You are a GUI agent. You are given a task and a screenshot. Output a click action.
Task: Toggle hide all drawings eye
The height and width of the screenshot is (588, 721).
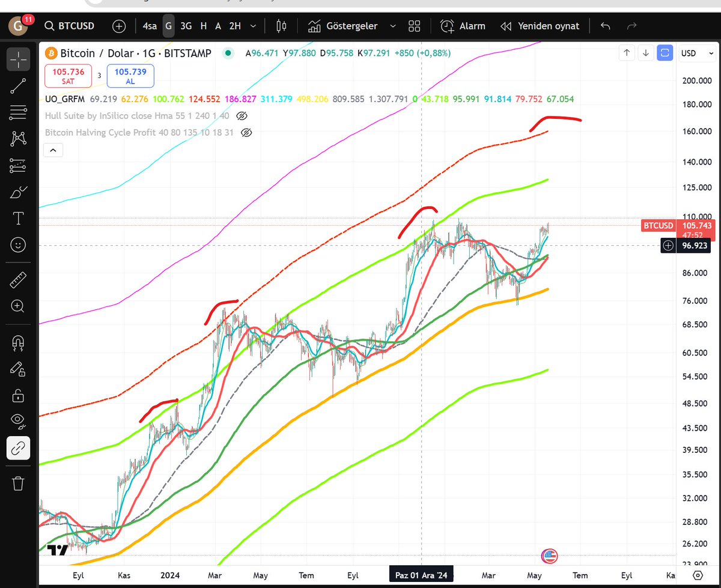pos(19,422)
